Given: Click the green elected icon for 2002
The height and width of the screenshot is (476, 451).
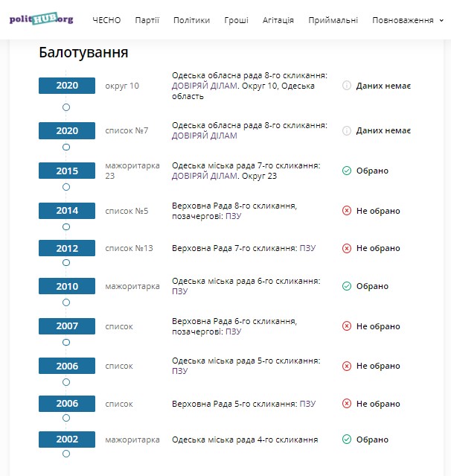Looking at the screenshot, I should pyautogui.click(x=347, y=439).
